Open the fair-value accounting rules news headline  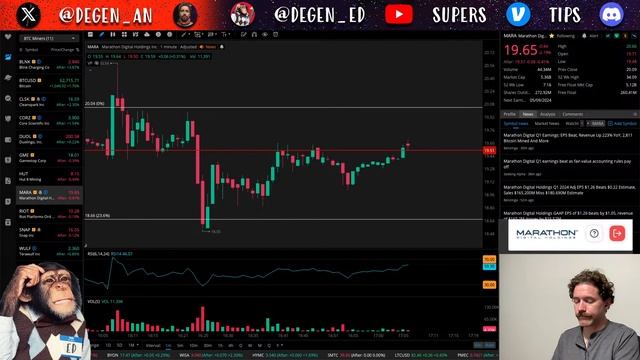[x=567, y=164]
